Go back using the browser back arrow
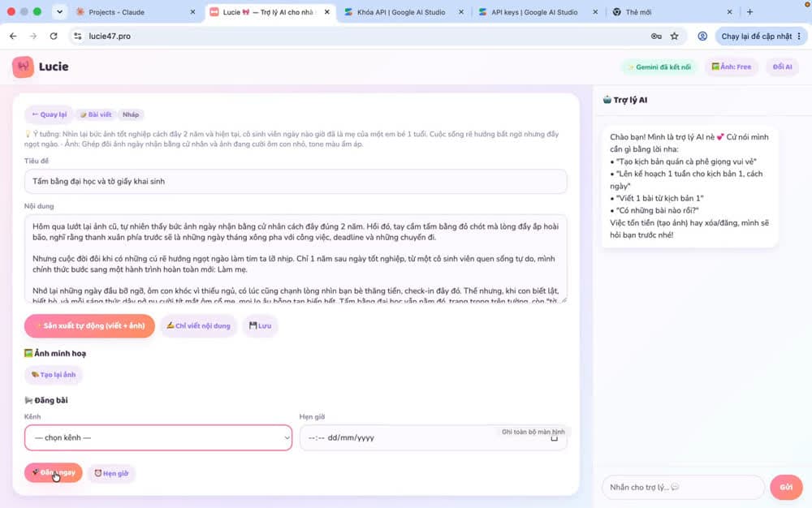Image resolution: width=812 pixels, height=508 pixels. pos(13,37)
